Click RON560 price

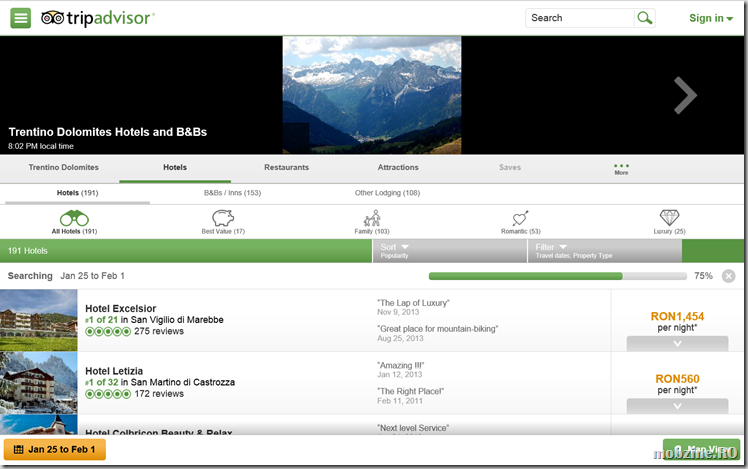point(677,379)
